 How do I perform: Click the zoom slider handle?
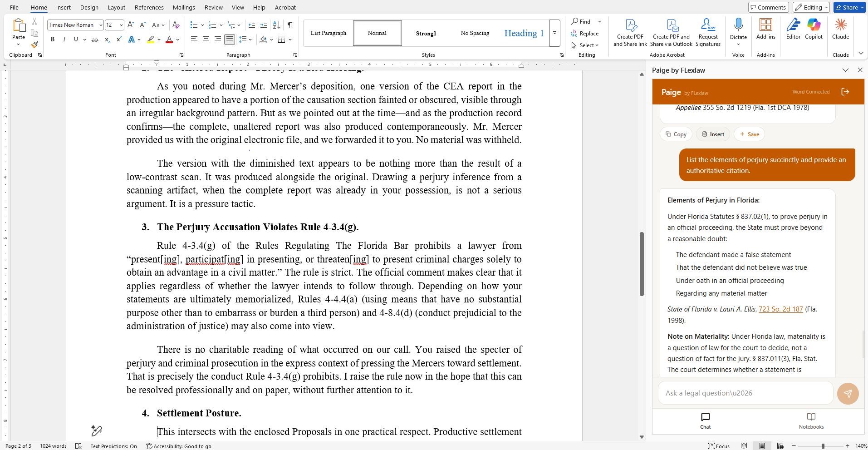[x=823, y=446]
